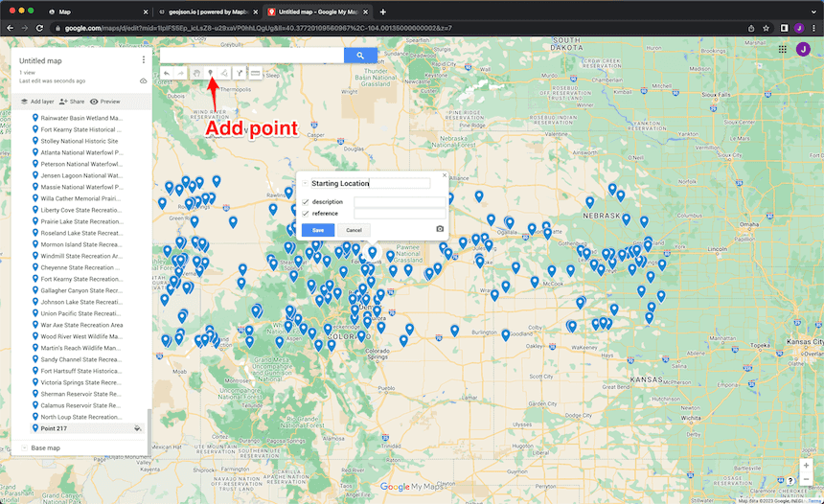
Task: Open the map Preview
Action: point(105,102)
